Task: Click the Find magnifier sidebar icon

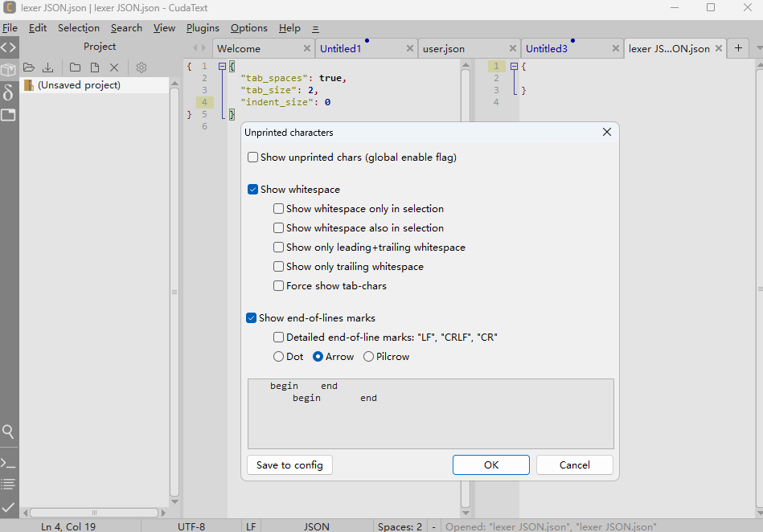Action: 8,432
